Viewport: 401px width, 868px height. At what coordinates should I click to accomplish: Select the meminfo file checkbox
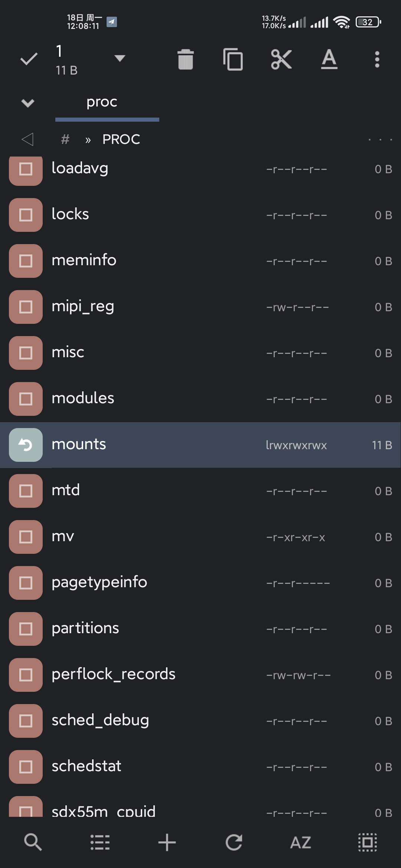click(25, 261)
